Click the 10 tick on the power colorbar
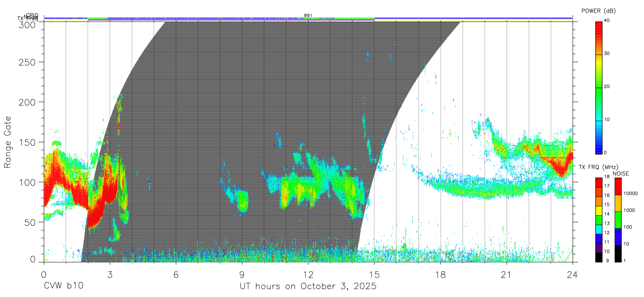The image size is (644, 297). point(607,119)
